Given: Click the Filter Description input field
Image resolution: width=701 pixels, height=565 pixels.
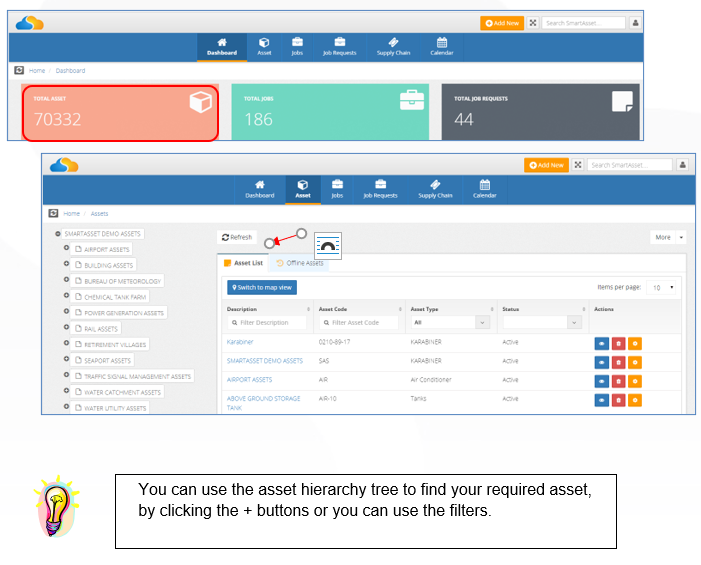Looking at the screenshot, I should 267,322.
